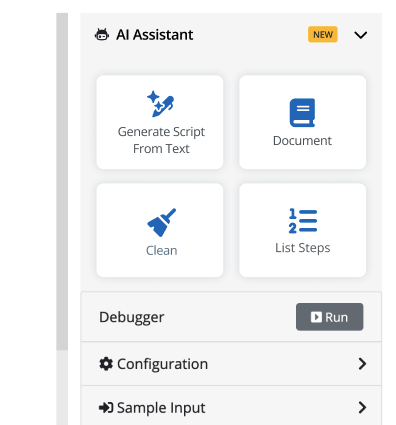Click the numbered list icon
This screenshot has width=396, height=425.
[303, 221]
